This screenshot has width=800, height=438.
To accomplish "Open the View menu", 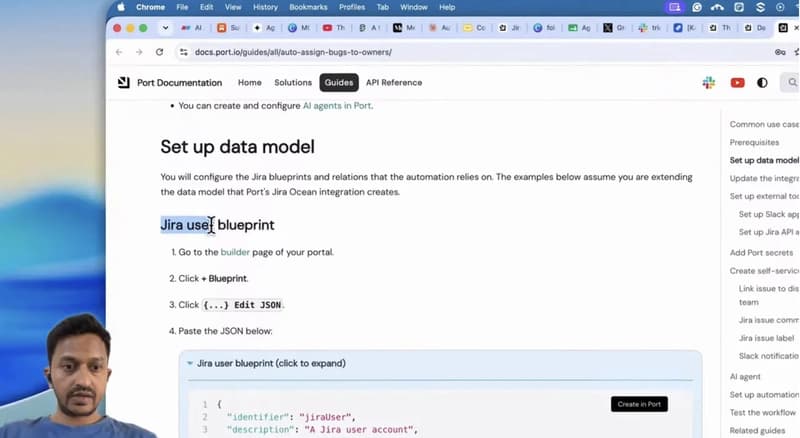I will (233, 7).
